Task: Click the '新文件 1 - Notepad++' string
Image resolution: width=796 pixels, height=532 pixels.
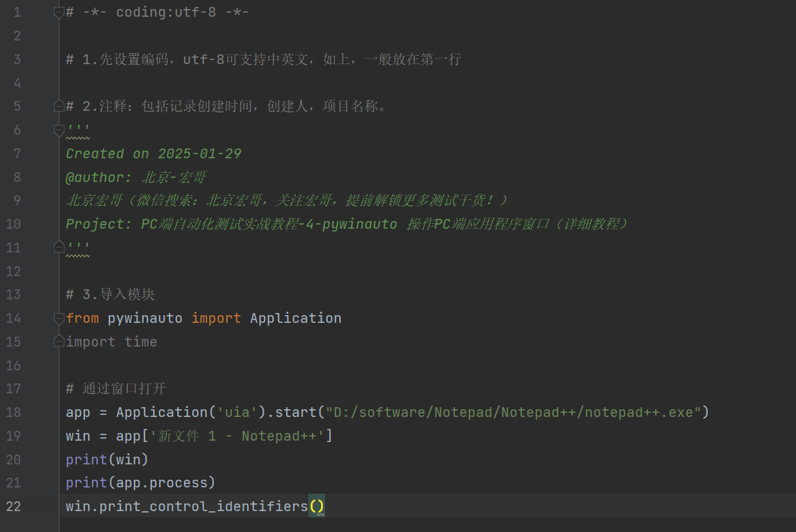Action: pyautogui.click(x=237, y=436)
